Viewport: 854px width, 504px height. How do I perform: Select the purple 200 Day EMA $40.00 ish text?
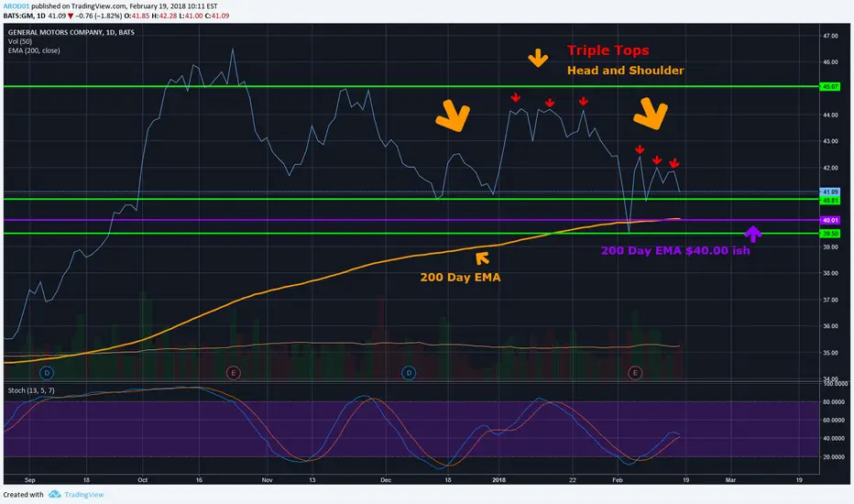(675, 251)
